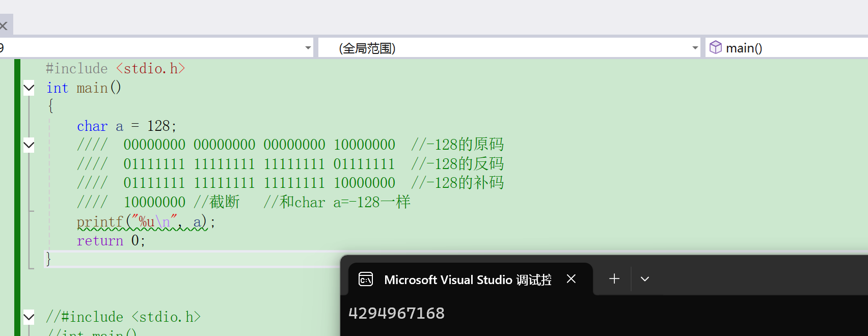Click the #include <stdio.h> line
Viewport: 868px width, 336px height.
tap(116, 68)
